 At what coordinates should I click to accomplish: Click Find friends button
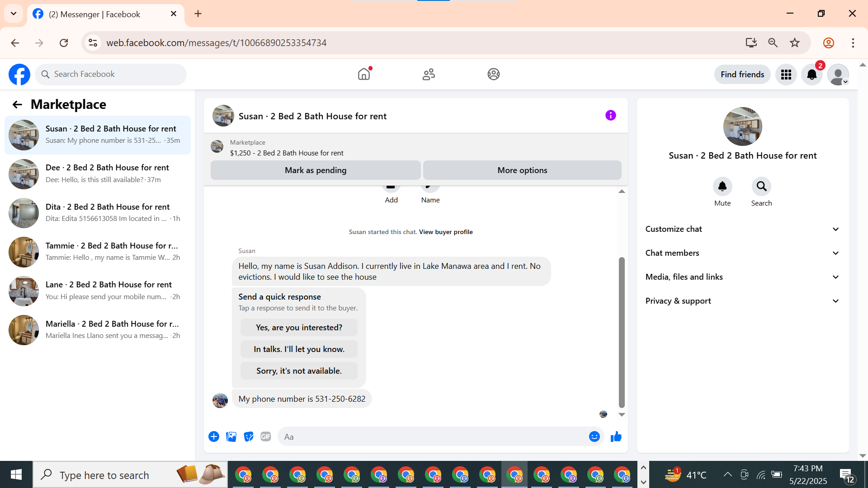[742, 75]
